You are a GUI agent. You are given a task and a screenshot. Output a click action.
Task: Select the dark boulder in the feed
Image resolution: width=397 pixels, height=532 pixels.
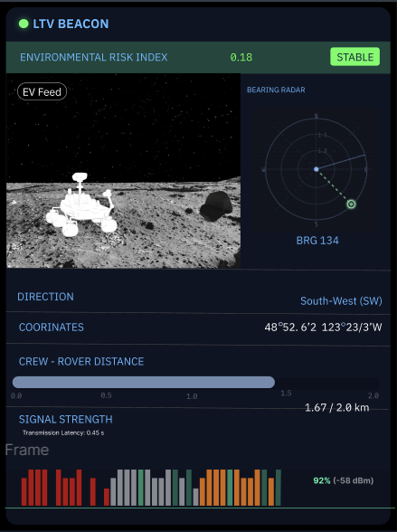pos(216,205)
